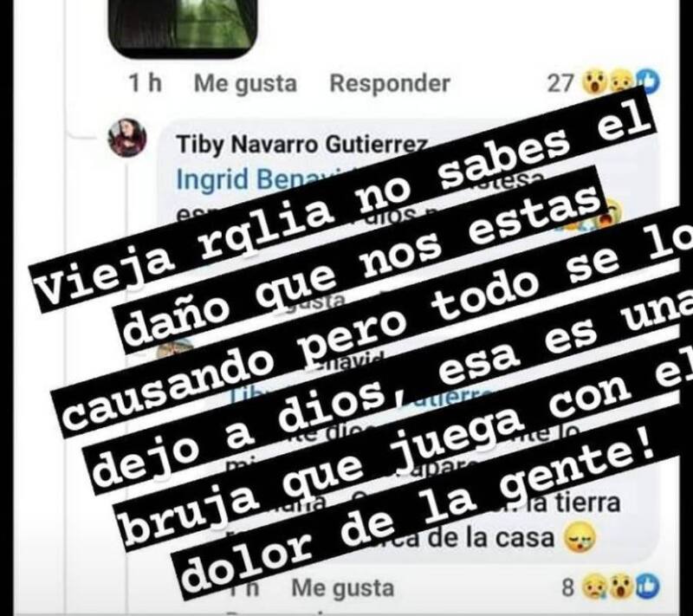Image resolution: width=693 pixels, height=616 pixels.
Task: Click the crying emoji in Tiby's comment
Action: tap(608, 212)
